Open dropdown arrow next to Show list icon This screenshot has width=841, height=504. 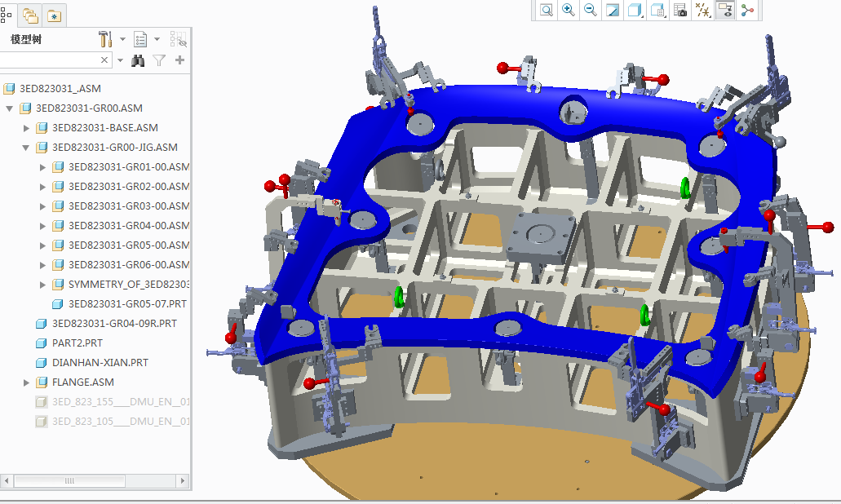pyautogui.click(x=157, y=39)
